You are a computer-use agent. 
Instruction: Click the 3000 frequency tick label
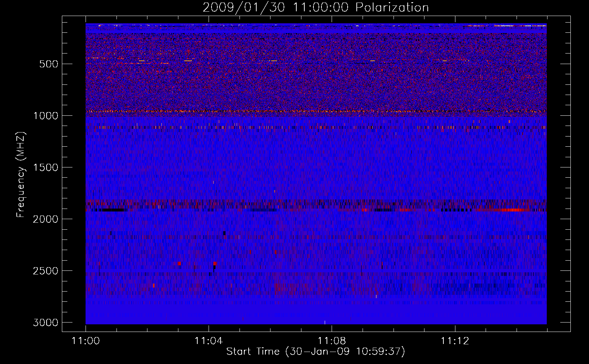point(46,323)
